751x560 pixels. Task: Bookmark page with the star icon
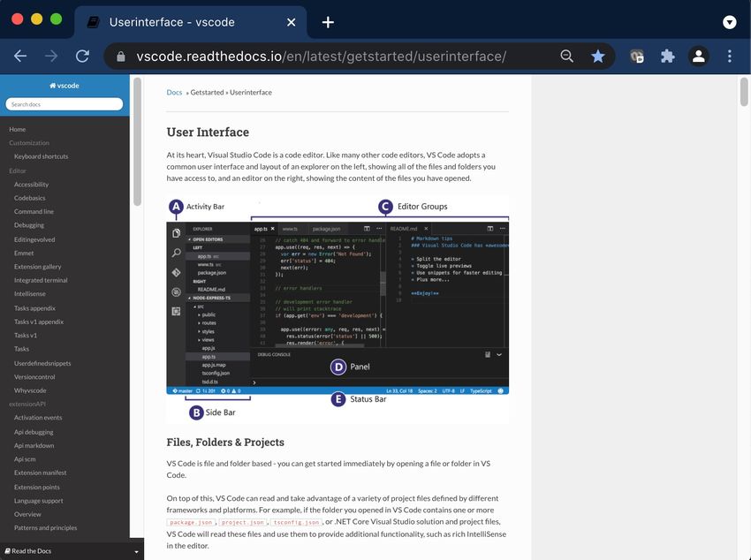tap(598, 56)
